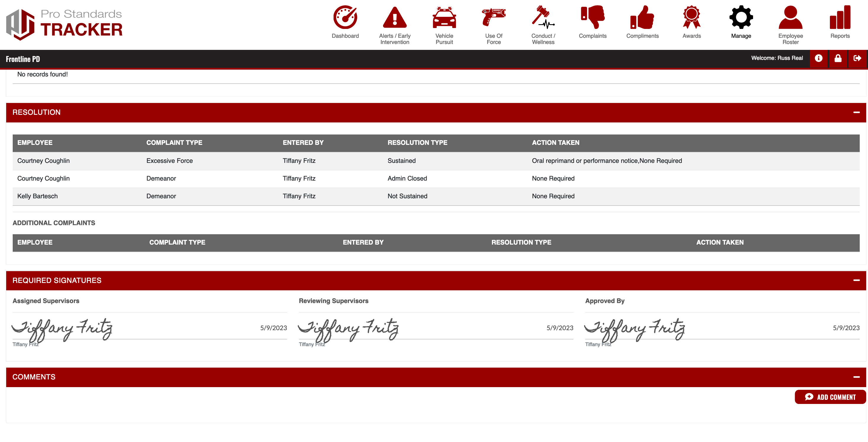Open Reports bar chart icon
This screenshot has height=442, width=868.
click(x=840, y=17)
